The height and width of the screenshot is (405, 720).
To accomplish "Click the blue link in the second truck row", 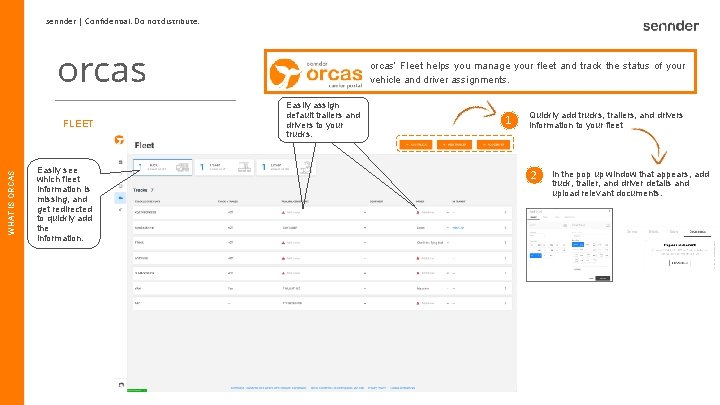I will coord(458,228).
